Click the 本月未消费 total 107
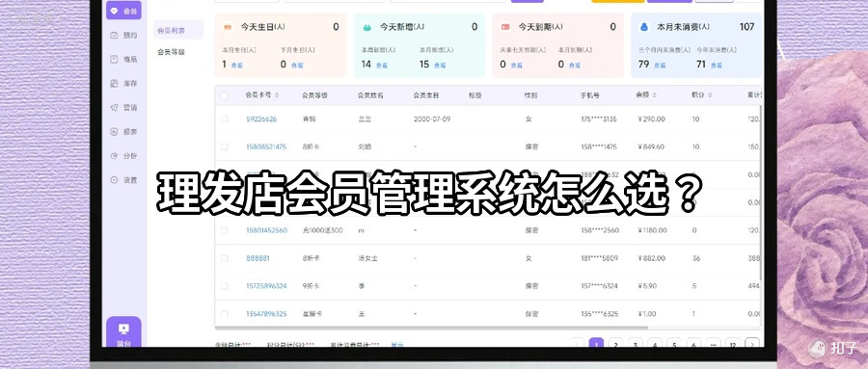The height and width of the screenshot is (369, 868). (746, 27)
